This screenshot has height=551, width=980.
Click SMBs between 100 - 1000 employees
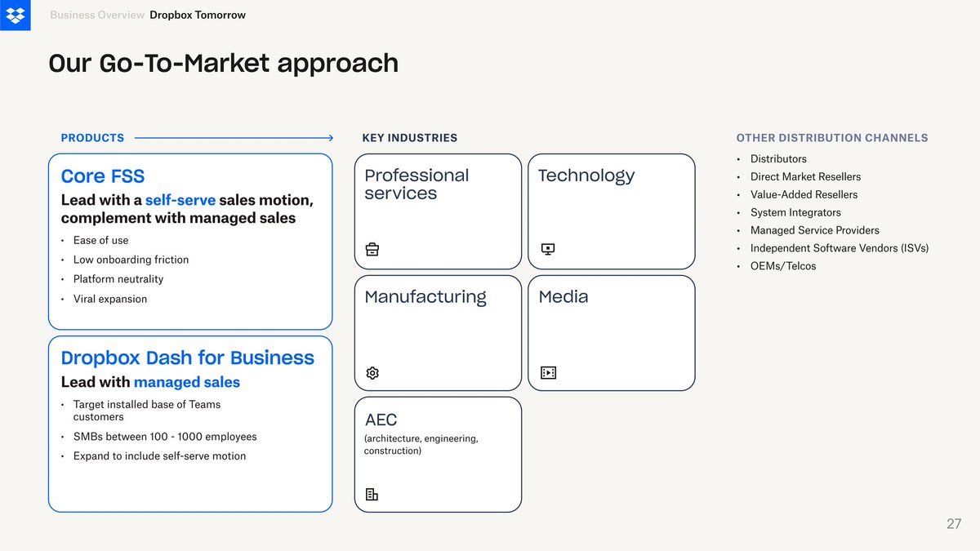point(165,437)
